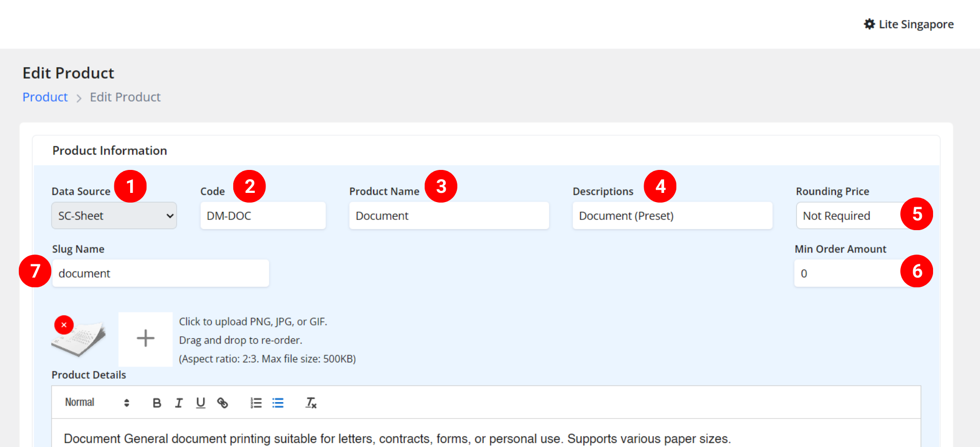Click into the Product Name field

pos(449,216)
